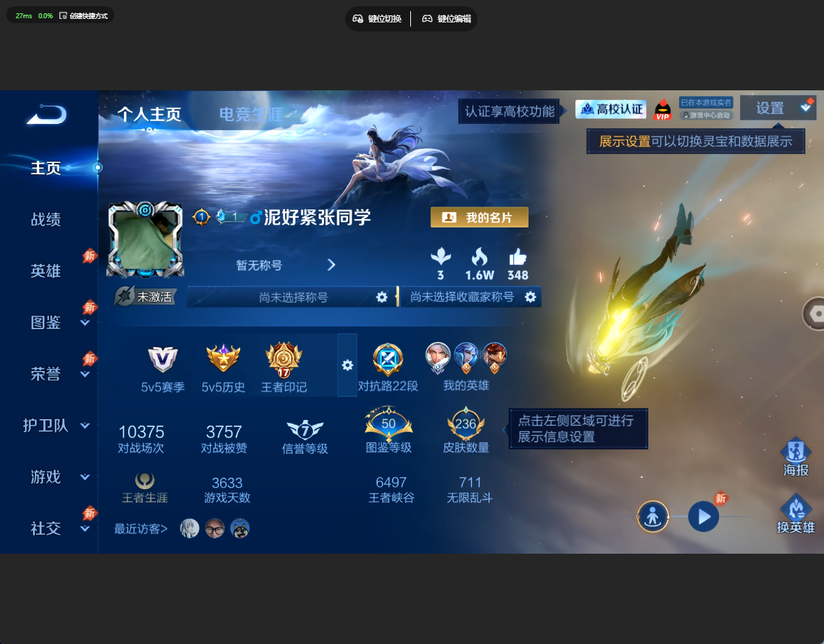Viewport: 824px width, 644px height.
Task: Expand the 图鉴 sidebar chevron
Action: tap(85, 323)
